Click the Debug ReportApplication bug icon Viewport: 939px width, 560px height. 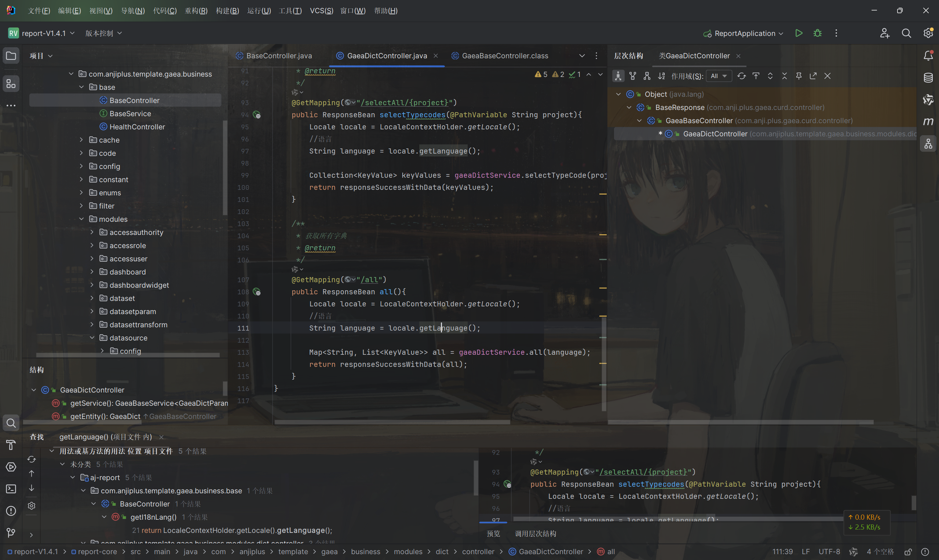[818, 33]
